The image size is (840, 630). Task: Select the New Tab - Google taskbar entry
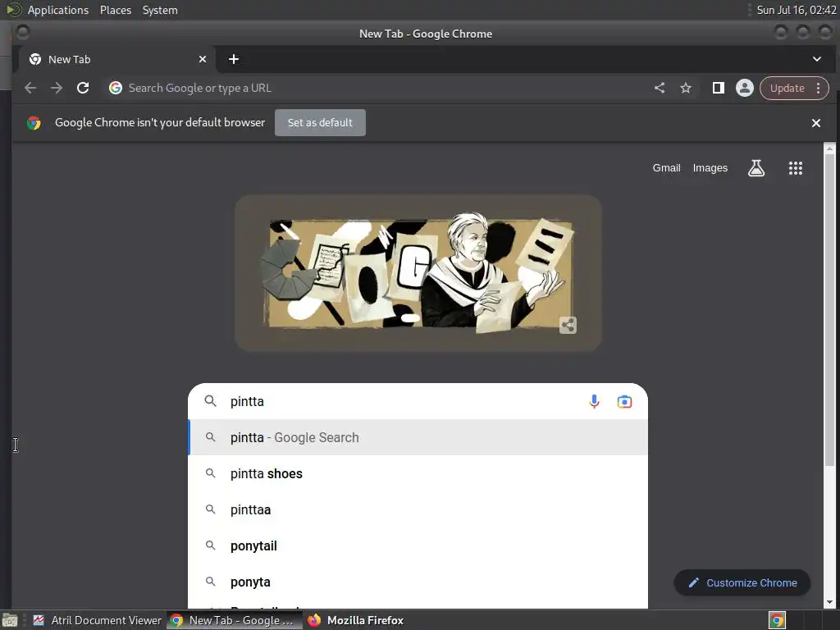(x=234, y=620)
